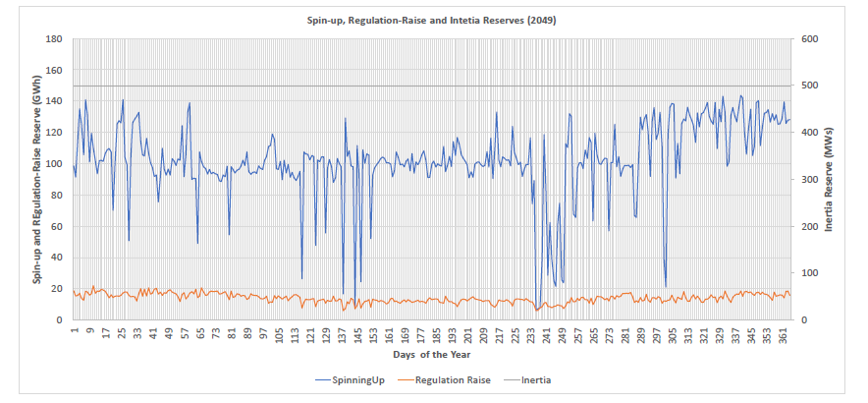Image resolution: width=868 pixels, height=403 pixels.
Task: Click day label '113' on x-axis
Action: (295, 334)
